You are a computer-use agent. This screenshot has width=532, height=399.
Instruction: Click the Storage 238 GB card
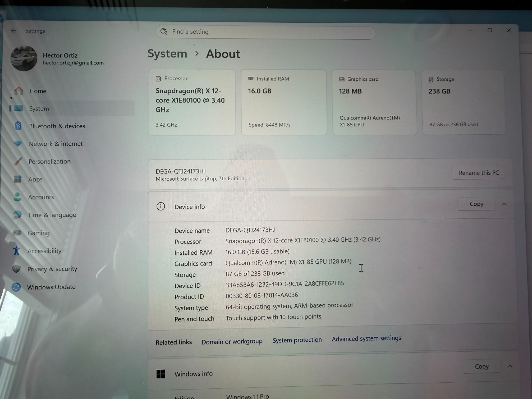(464, 102)
